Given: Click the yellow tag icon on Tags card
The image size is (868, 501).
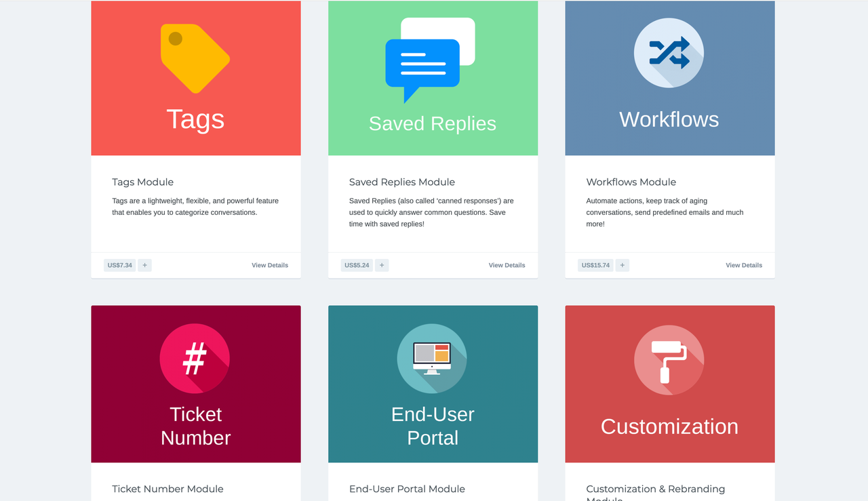Looking at the screenshot, I should pos(195,58).
